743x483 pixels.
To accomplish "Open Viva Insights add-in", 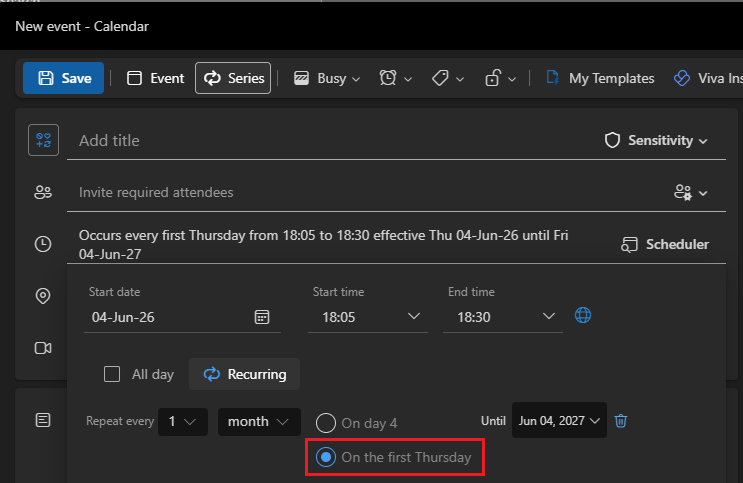I will coord(707,78).
